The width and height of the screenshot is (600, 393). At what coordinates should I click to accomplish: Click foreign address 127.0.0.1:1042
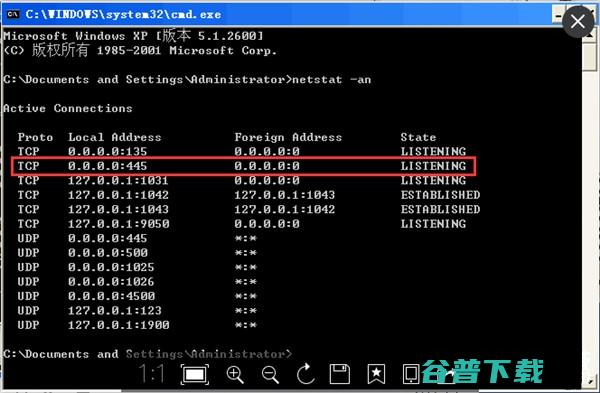pos(285,209)
